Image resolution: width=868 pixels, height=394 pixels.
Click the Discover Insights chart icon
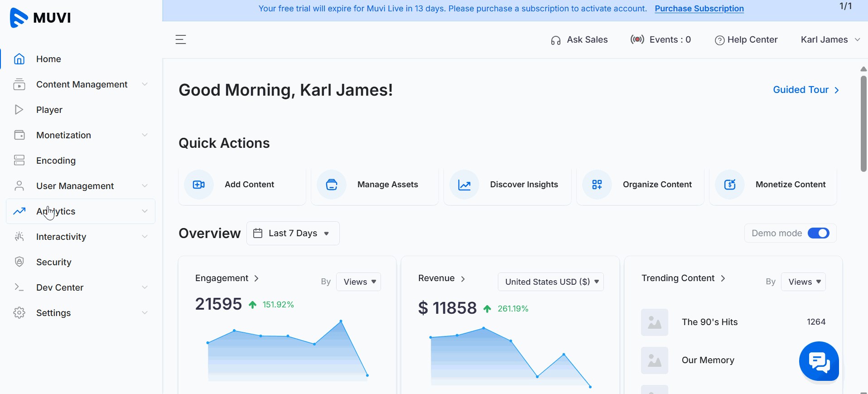pyautogui.click(x=464, y=185)
